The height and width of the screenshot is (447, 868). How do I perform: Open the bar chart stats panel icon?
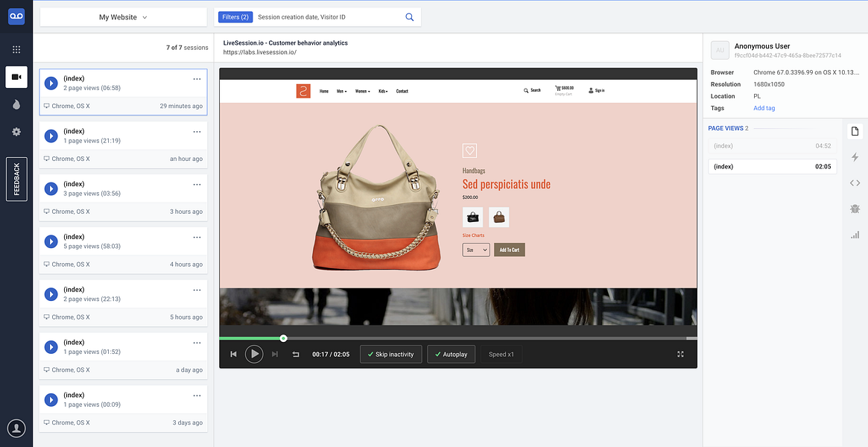tap(855, 235)
